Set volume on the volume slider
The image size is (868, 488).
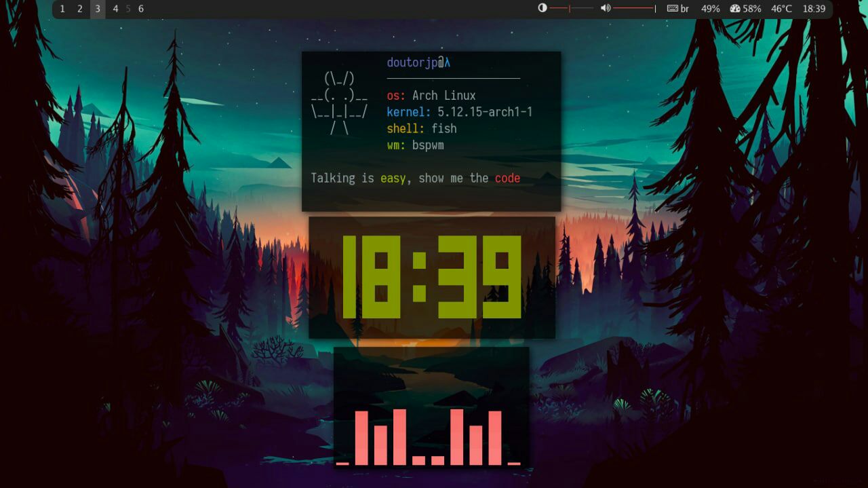(x=635, y=9)
